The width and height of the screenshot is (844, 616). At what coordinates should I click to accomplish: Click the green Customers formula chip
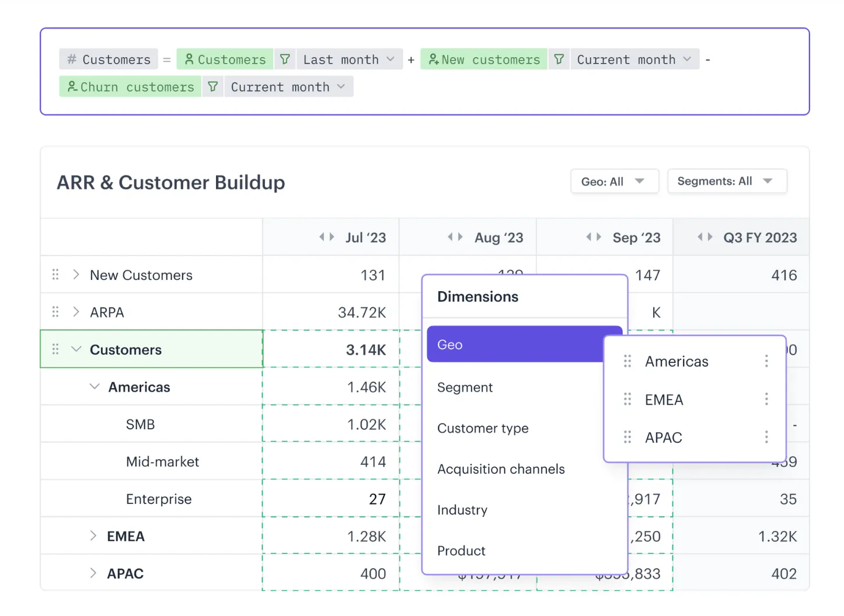(225, 60)
